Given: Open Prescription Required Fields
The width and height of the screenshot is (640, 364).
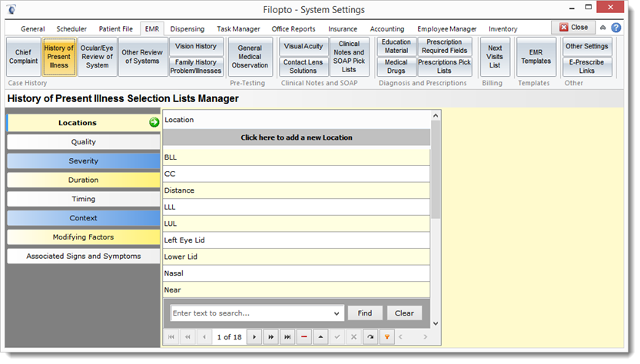Looking at the screenshot, I should pos(445,47).
